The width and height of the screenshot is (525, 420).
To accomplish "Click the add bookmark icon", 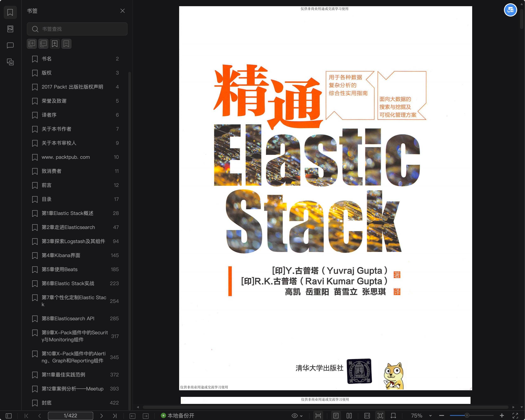I will [x=55, y=44].
